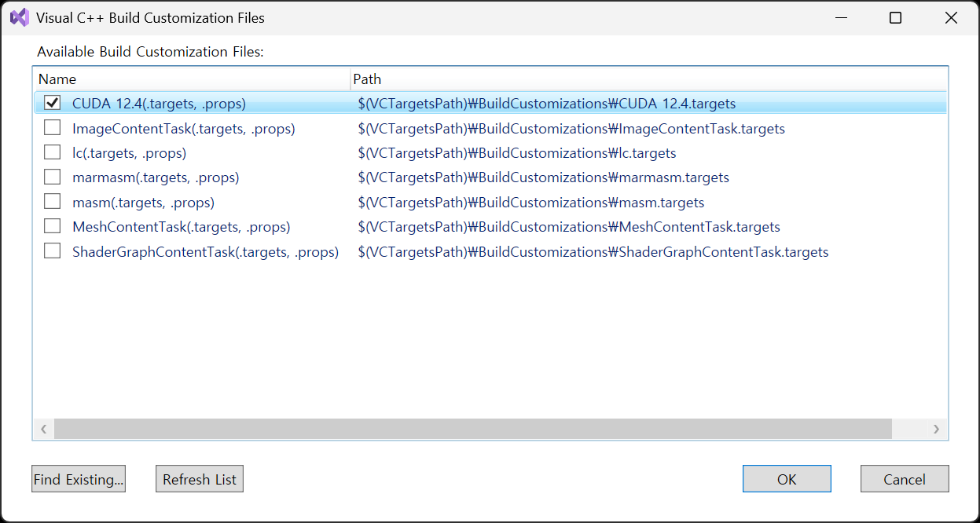
Task: Click the Name column header
Action: click(x=192, y=79)
